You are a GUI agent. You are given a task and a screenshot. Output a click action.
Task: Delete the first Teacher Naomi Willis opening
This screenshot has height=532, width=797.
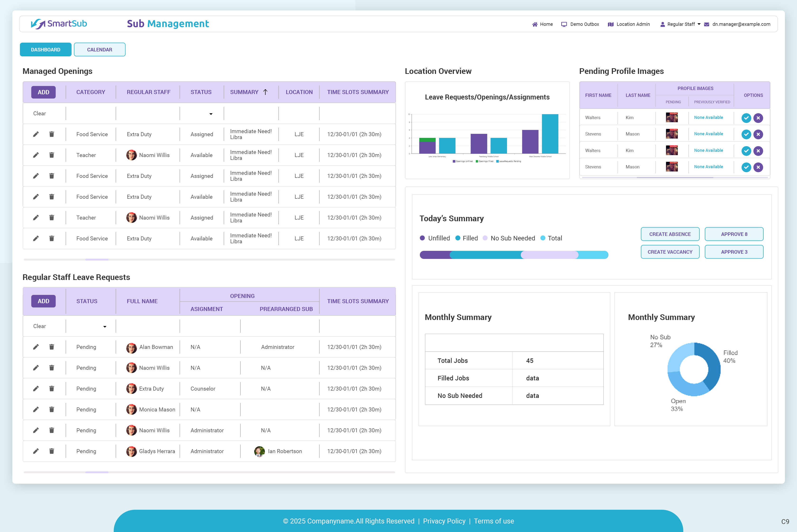(x=52, y=155)
